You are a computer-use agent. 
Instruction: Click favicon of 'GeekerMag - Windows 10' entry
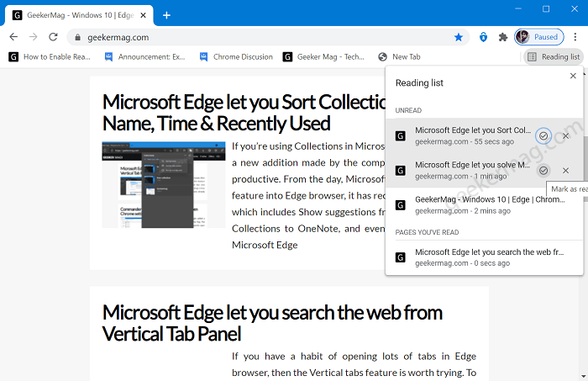pos(401,205)
